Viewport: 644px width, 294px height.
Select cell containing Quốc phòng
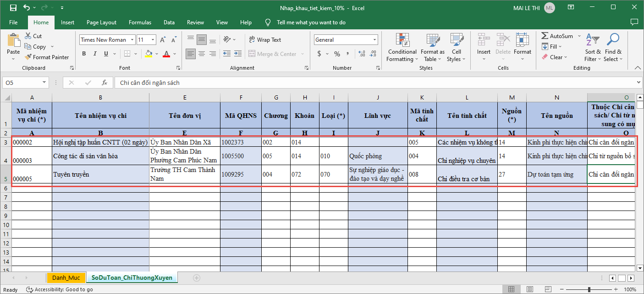[378, 156]
